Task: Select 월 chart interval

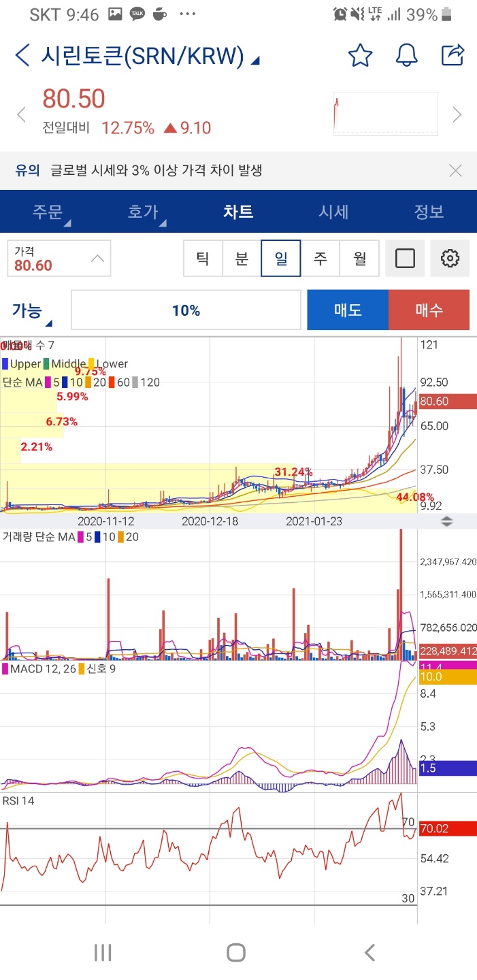Action: click(359, 258)
